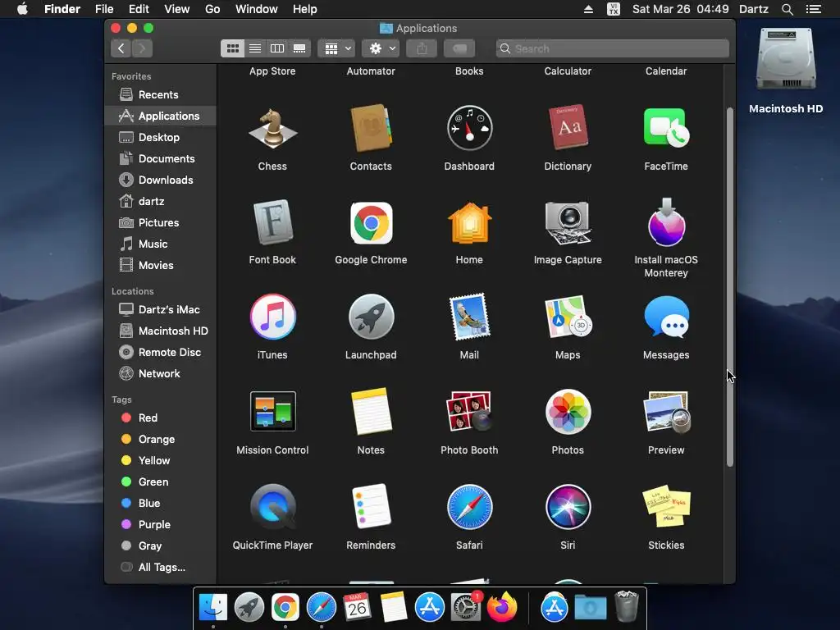Open the Contacts app icon

point(371,129)
